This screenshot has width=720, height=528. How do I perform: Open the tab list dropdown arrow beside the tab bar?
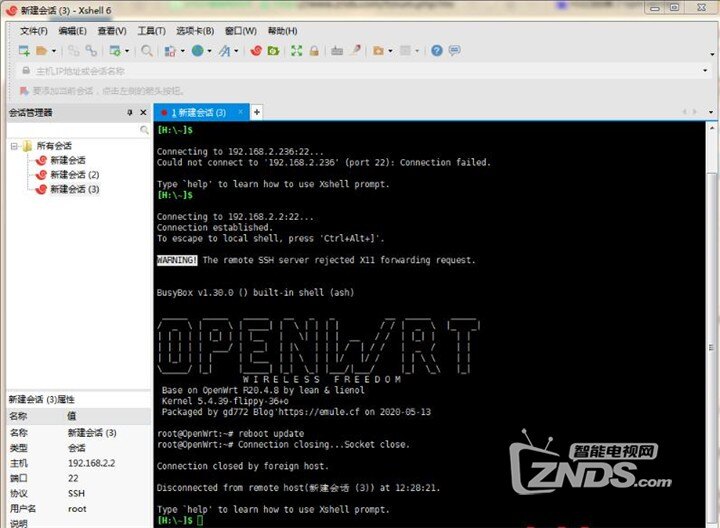tap(711, 112)
